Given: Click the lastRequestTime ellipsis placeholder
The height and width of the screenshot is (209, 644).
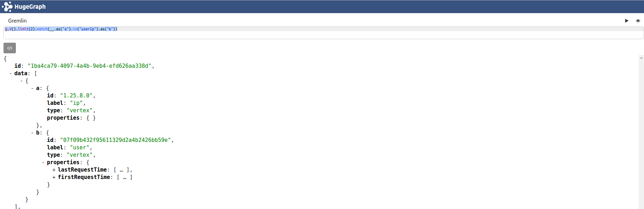Looking at the screenshot, I should coord(121,170).
